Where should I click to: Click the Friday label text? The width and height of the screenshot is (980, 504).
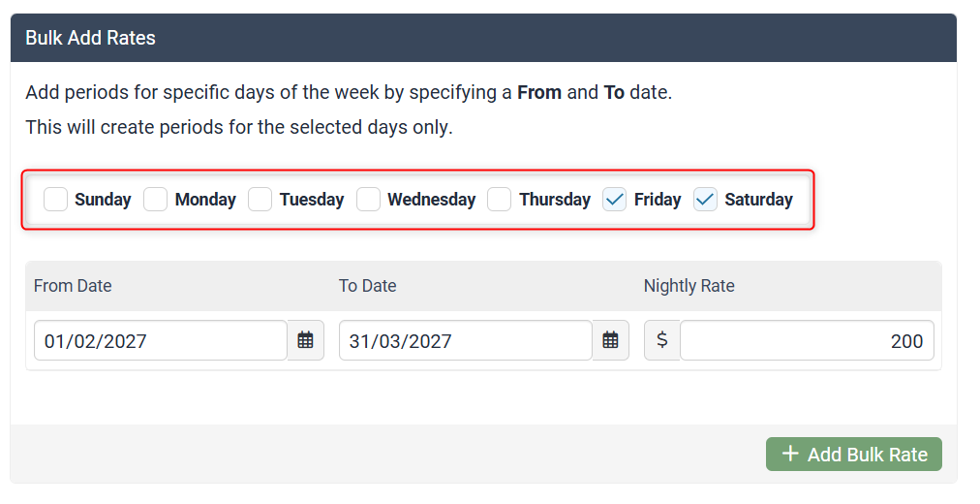pyautogui.click(x=658, y=200)
